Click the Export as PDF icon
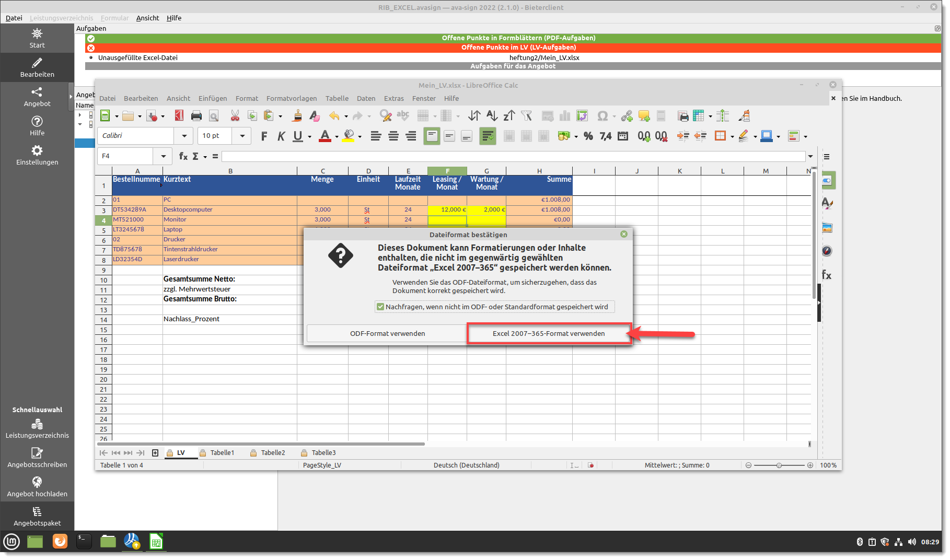 tap(179, 116)
